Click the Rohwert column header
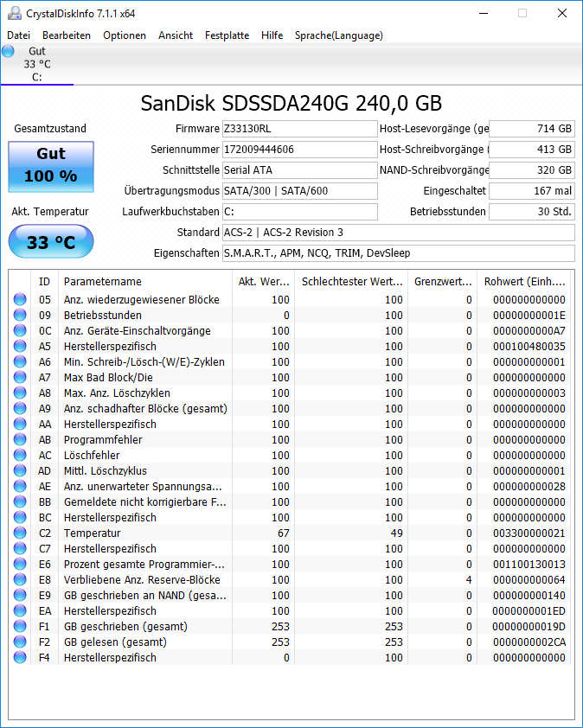 click(524, 281)
